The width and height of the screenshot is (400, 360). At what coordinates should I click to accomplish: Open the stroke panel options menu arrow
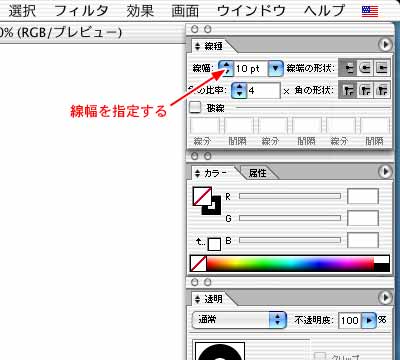(385, 44)
